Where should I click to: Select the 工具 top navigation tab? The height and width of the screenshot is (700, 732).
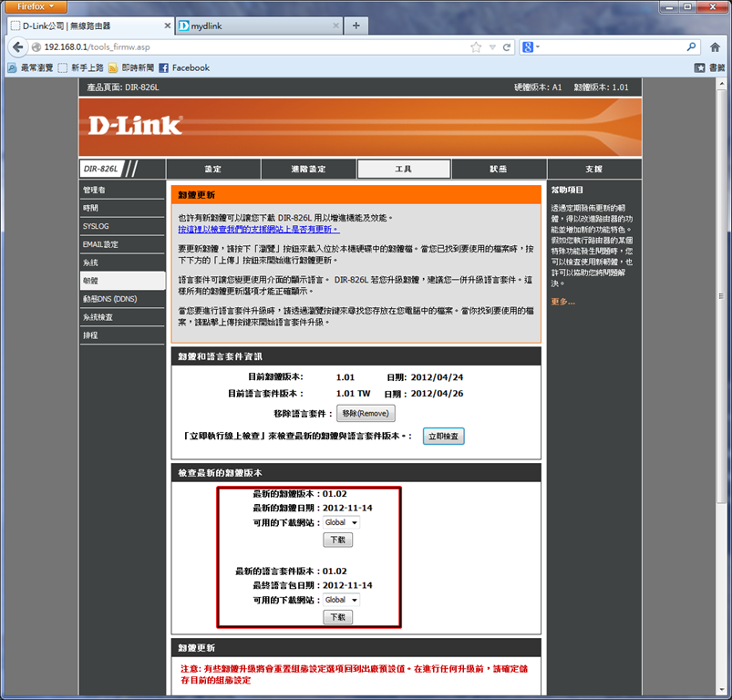[404, 169]
